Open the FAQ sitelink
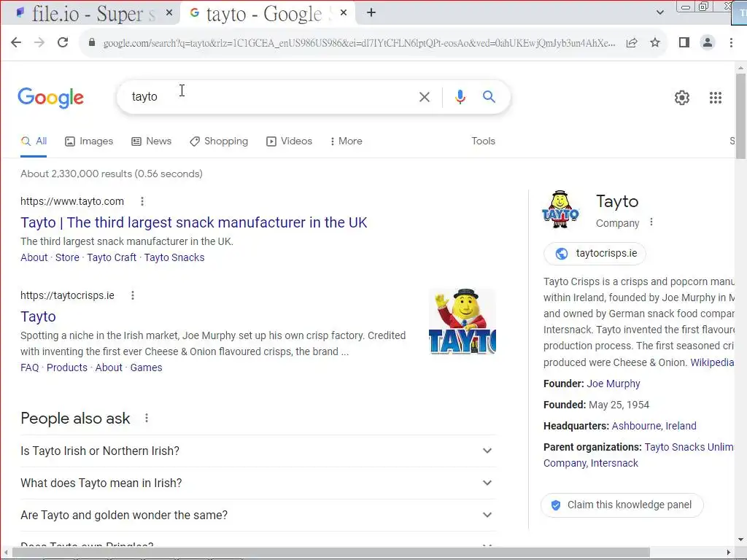The image size is (747, 560). (x=29, y=367)
